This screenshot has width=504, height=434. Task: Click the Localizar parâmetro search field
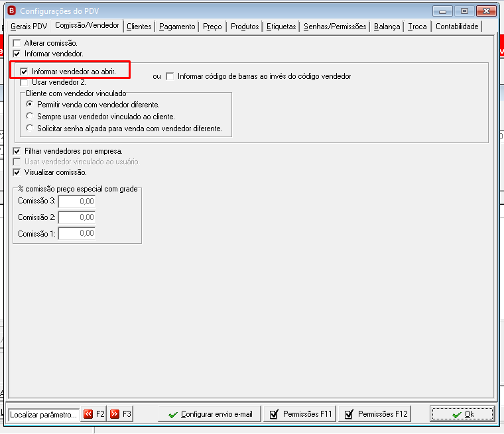click(44, 414)
